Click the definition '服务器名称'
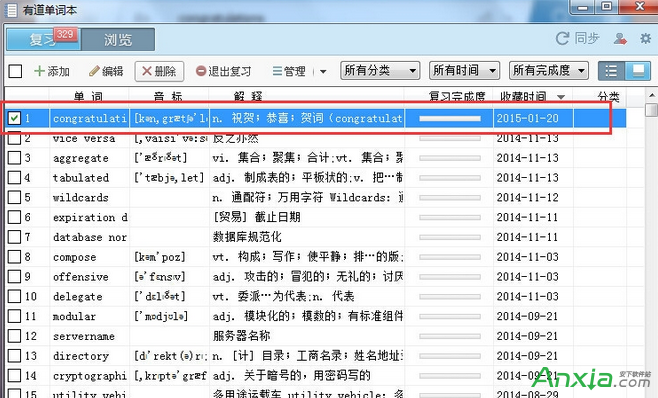The height and width of the screenshot is (398, 658). [241, 336]
